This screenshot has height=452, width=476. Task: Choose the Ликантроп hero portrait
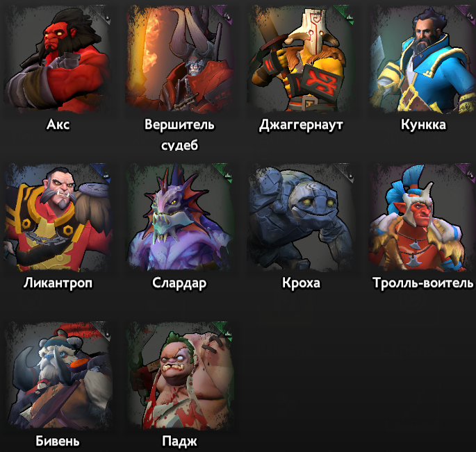pyautogui.click(x=58, y=217)
